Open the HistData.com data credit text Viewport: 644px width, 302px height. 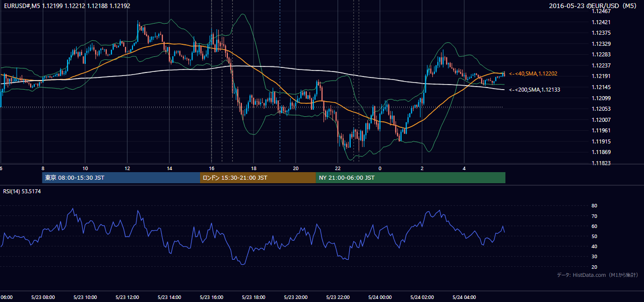pos(597,275)
